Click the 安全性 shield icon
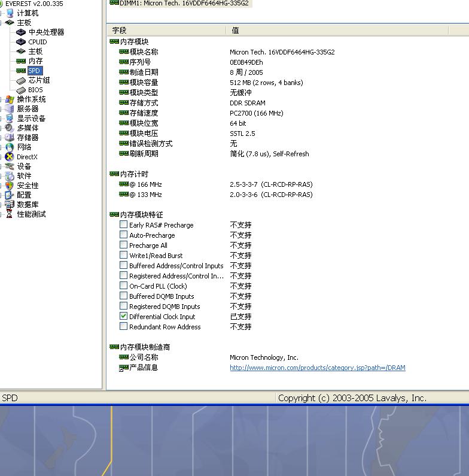 coord(10,186)
